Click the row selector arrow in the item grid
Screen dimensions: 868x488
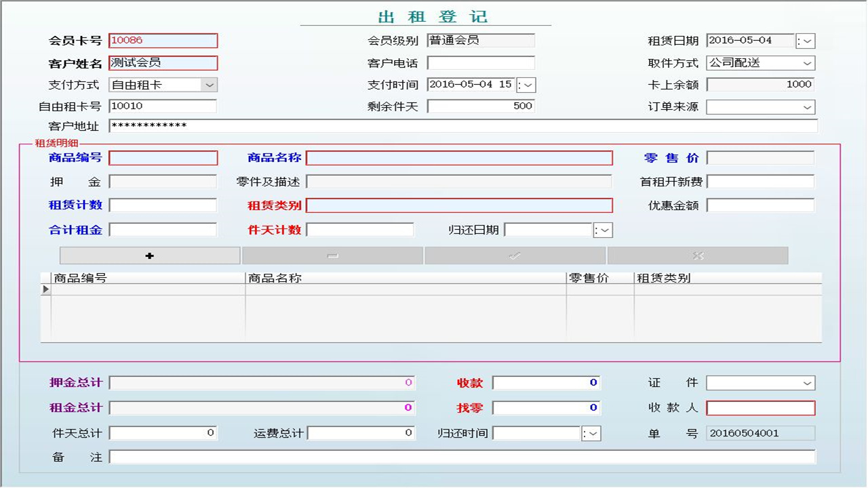point(44,289)
